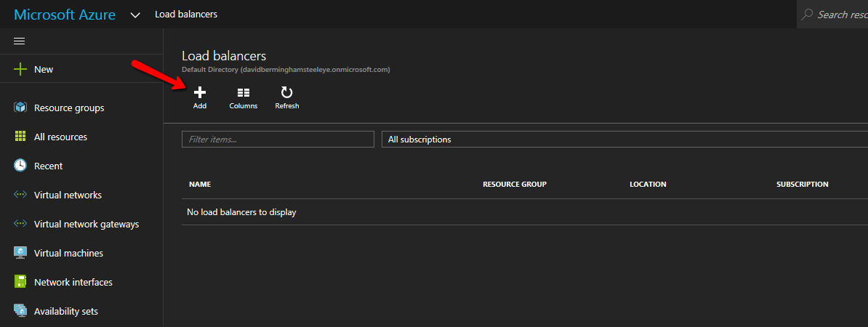Click the Refresh icon
The image size is (868, 327).
(287, 92)
